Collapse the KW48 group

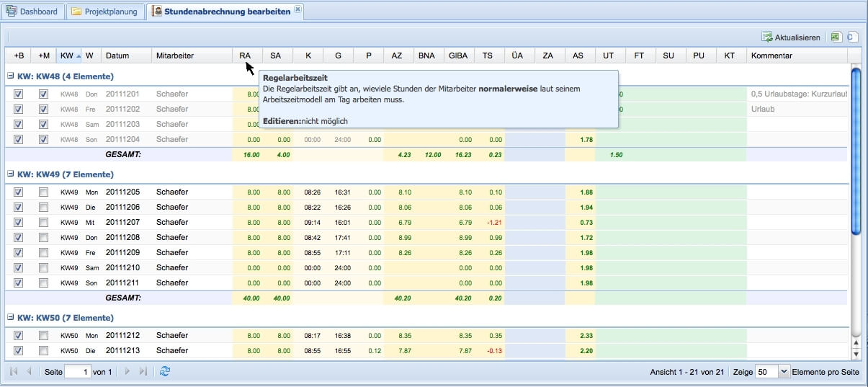(11, 76)
